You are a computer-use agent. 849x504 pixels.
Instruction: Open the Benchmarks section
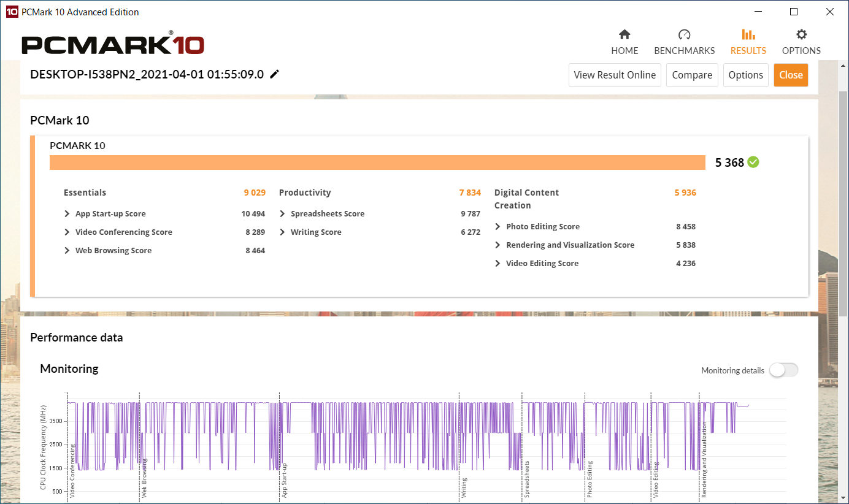pyautogui.click(x=685, y=42)
